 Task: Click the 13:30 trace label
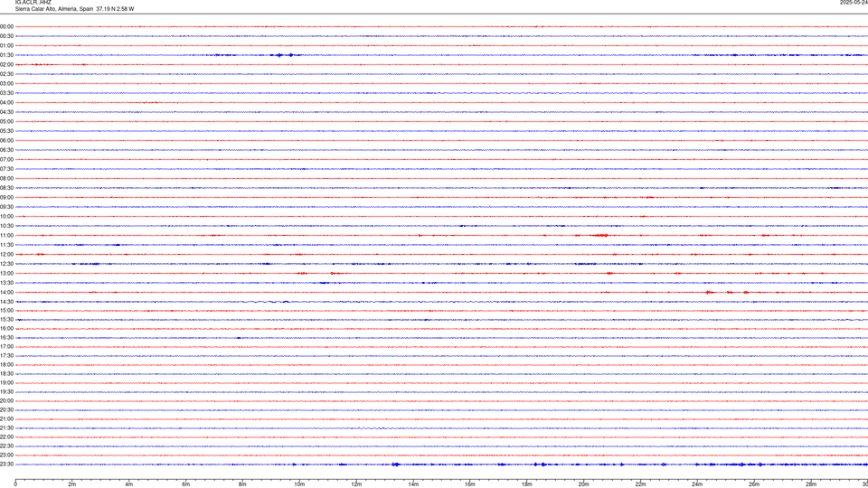tap(6, 283)
